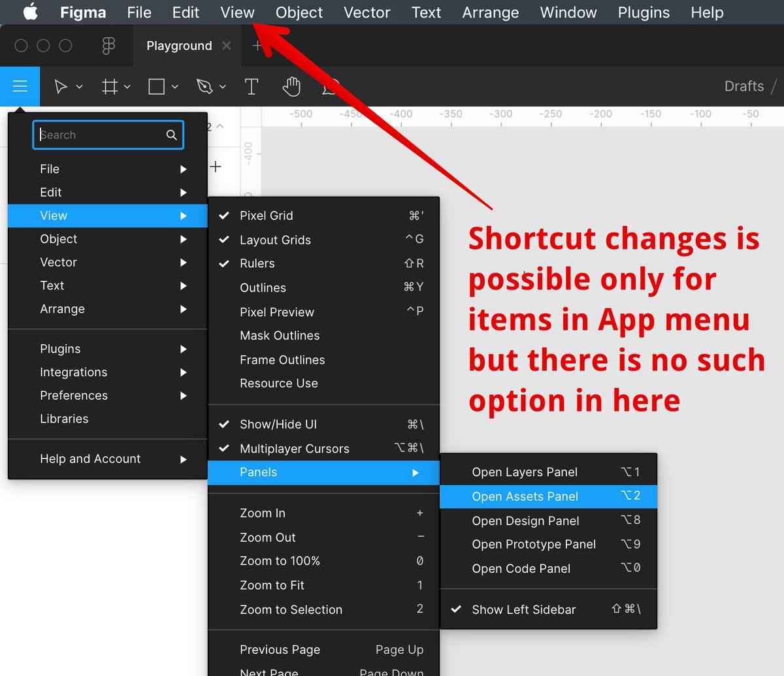The width and height of the screenshot is (784, 676).
Task: Choose Open Code Panel
Action: (549, 568)
